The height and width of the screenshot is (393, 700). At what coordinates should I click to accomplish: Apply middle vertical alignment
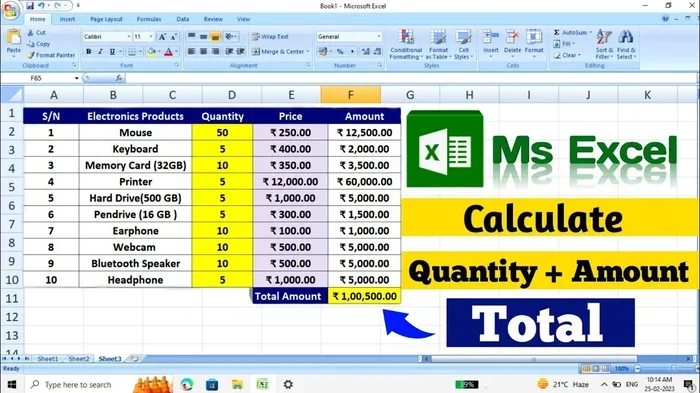click(x=203, y=37)
